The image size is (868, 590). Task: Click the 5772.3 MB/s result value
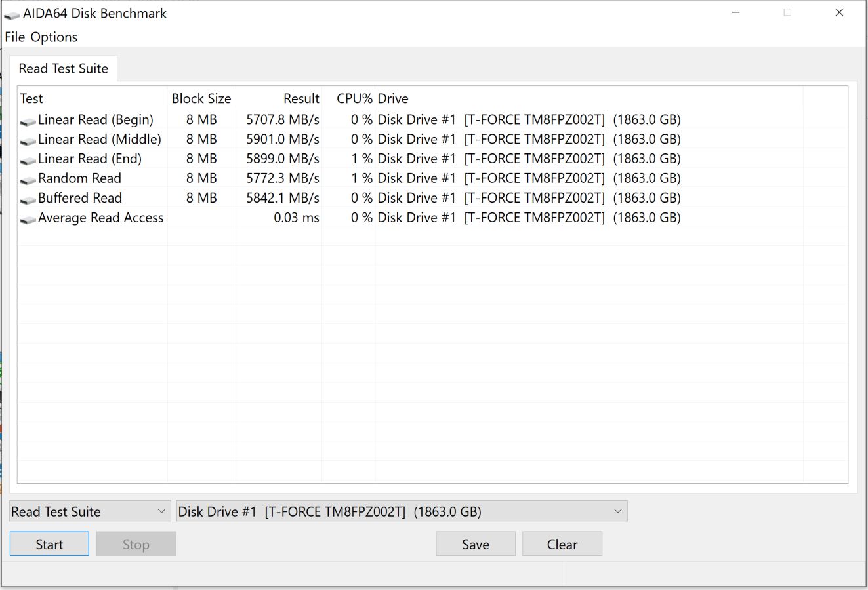(x=283, y=178)
